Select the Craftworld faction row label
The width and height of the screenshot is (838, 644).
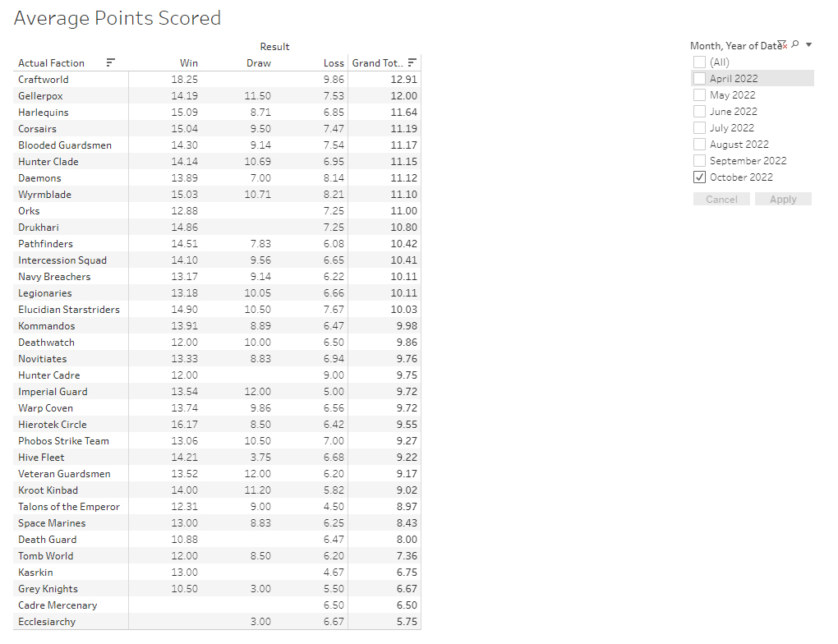44,80
